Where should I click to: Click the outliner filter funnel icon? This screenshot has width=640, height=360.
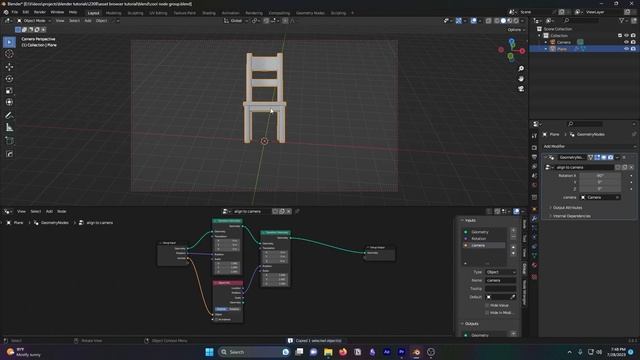(621, 20)
